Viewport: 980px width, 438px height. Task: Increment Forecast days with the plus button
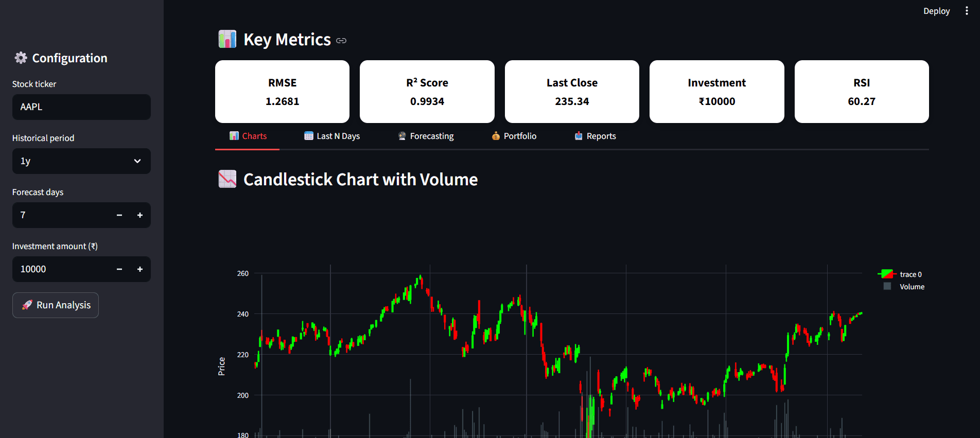pyautogui.click(x=139, y=215)
